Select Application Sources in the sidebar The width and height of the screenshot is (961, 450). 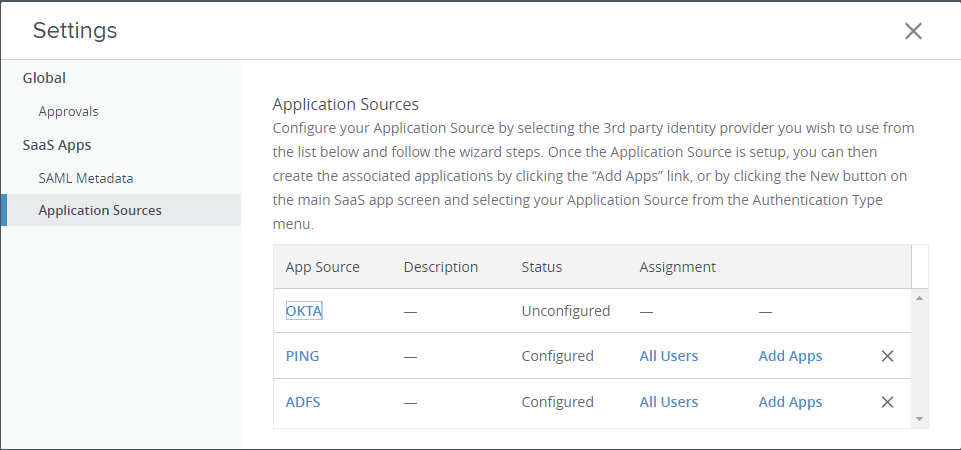(x=100, y=210)
